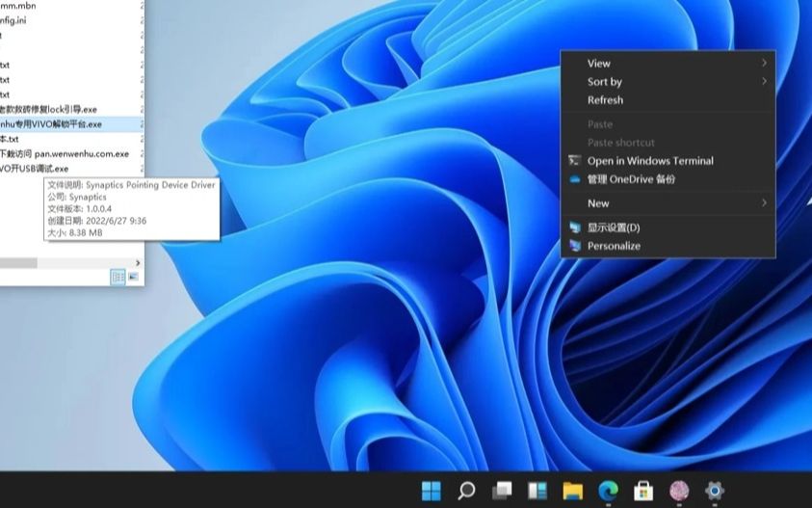Click the Windows Terminal icon in context menu
The image size is (812, 508).
pos(574,161)
